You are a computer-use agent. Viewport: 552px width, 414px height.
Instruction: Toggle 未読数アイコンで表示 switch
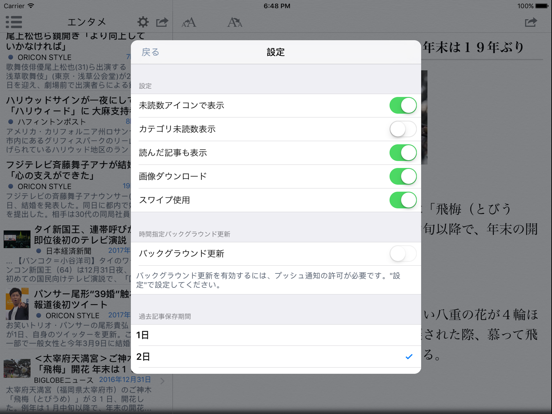click(x=403, y=105)
